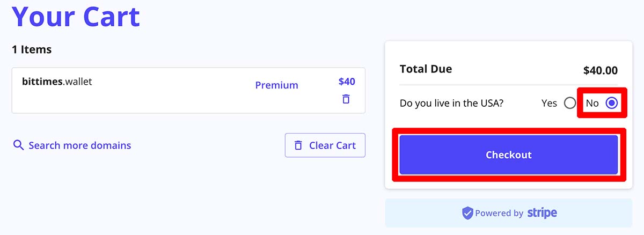
Task: Click the Premium label on the item
Action: (276, 85)
